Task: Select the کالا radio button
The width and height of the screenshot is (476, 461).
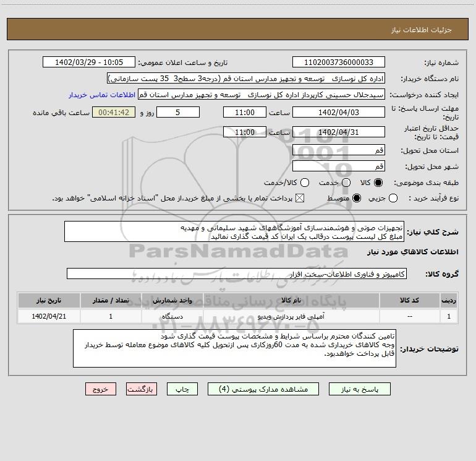Action: (x=378, y=183)
